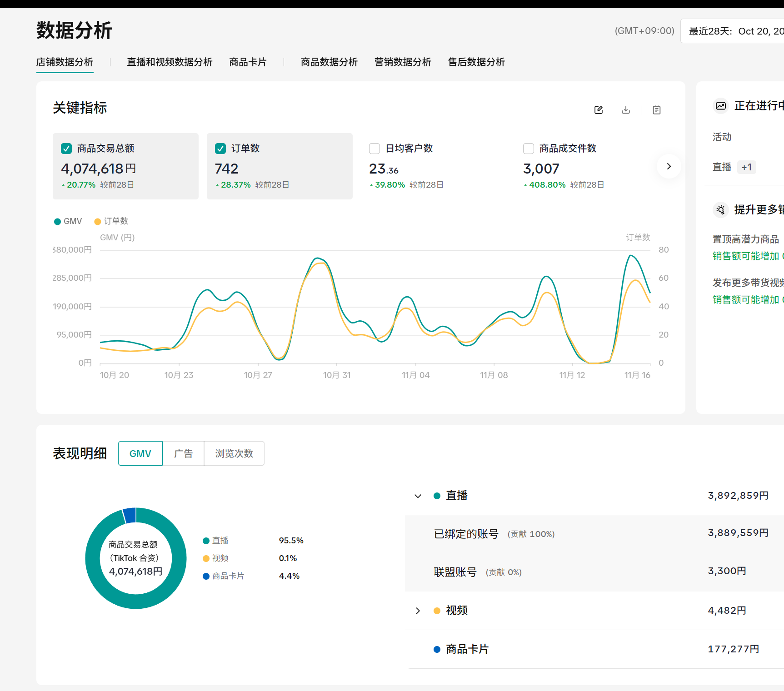Uncheck the 商品交易总额 metric checkbox

(x=66, y=148)
